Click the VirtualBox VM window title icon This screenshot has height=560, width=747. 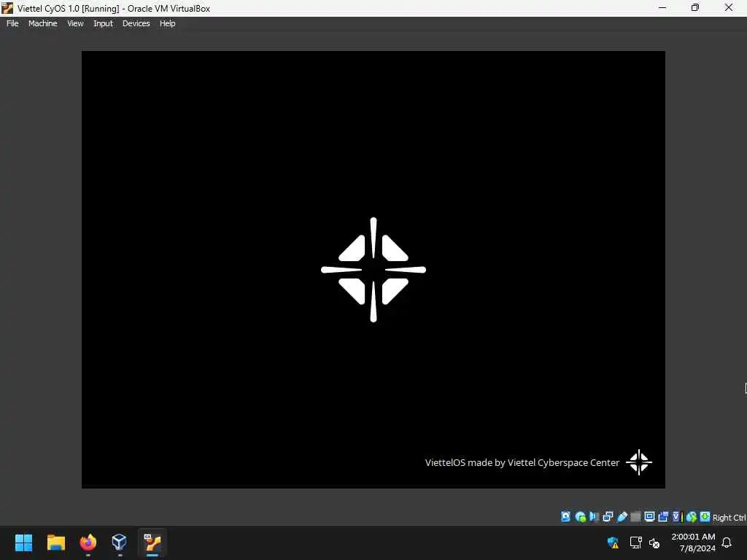(7, 8)
